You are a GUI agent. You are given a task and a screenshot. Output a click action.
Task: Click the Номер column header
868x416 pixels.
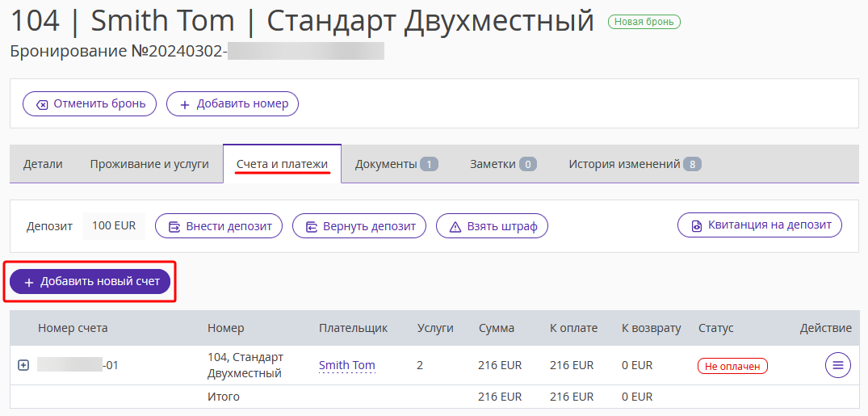[x=226, y=328]
